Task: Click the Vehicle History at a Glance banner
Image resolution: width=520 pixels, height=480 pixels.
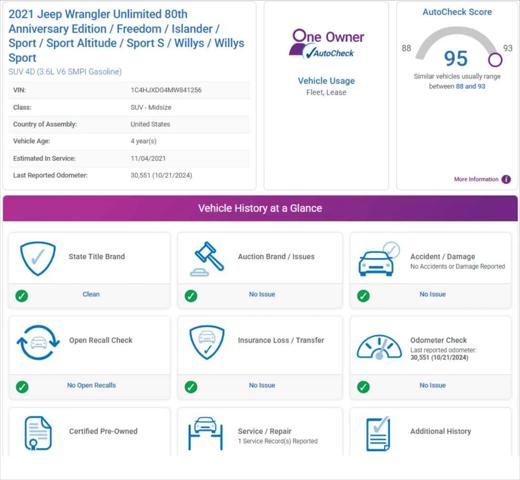Action: pos(260,208)
